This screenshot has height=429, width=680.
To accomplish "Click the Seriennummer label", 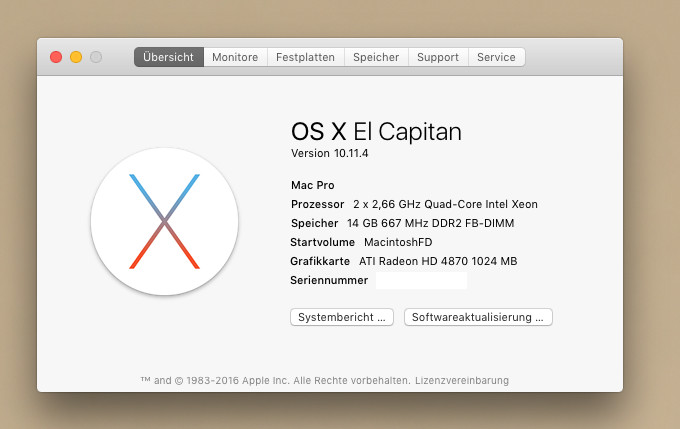I will click(x=329, y=280).
